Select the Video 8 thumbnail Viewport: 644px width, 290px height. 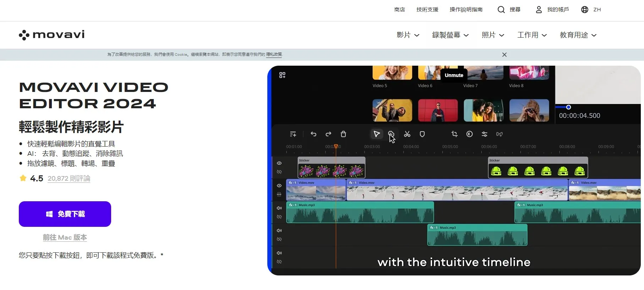[529, 72]
